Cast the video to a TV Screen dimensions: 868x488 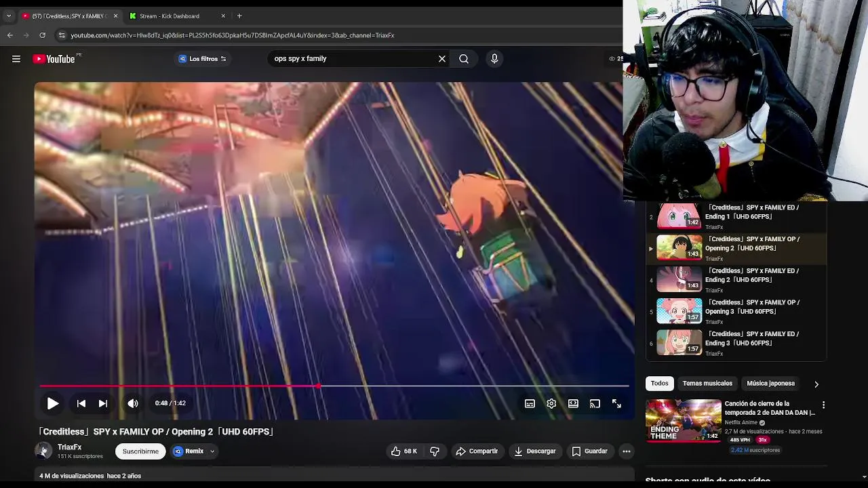point(595,403)
